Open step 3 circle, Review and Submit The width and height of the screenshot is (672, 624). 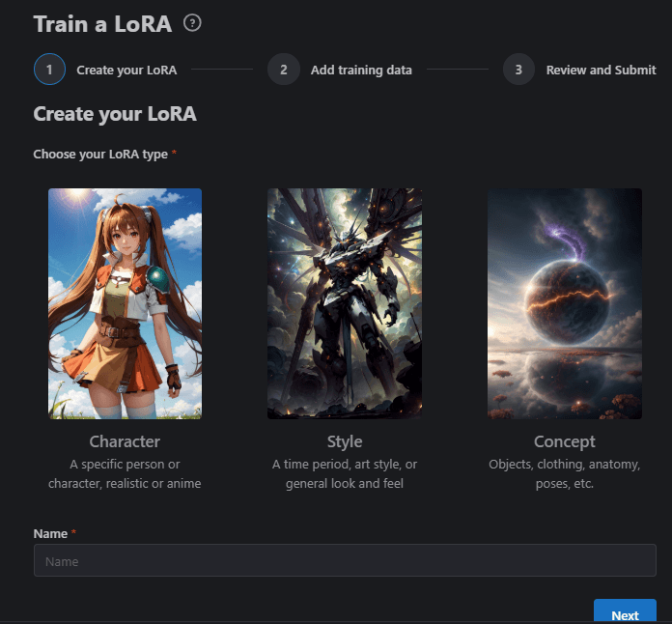click(x=518, y=69)
